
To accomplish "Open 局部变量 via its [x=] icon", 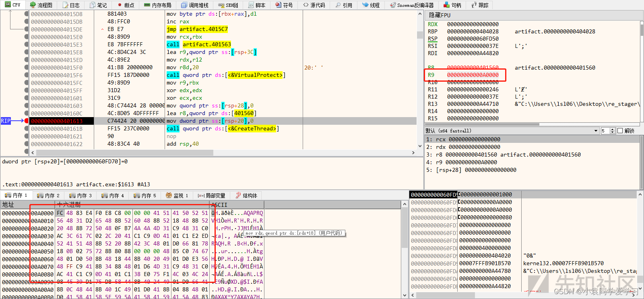I will click(201, 195).
